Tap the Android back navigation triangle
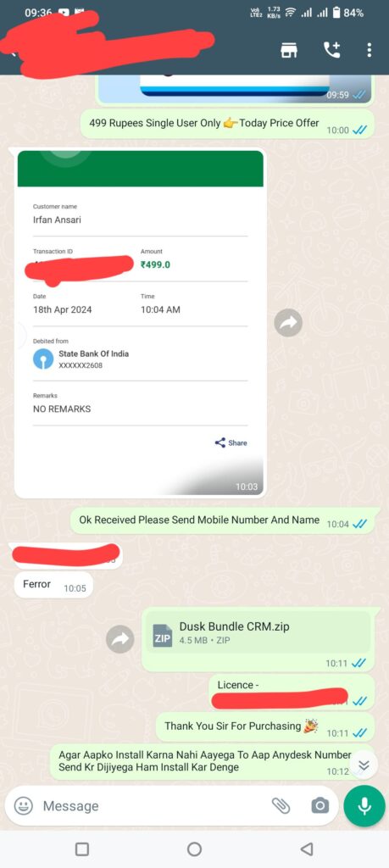The width and height of the screenshot is (389, 868). [307, 849]
